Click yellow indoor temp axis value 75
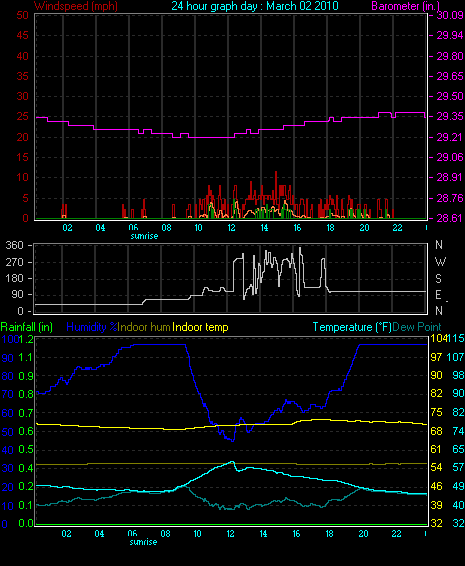This screenshot has width=465, height=566. point(436,412)
